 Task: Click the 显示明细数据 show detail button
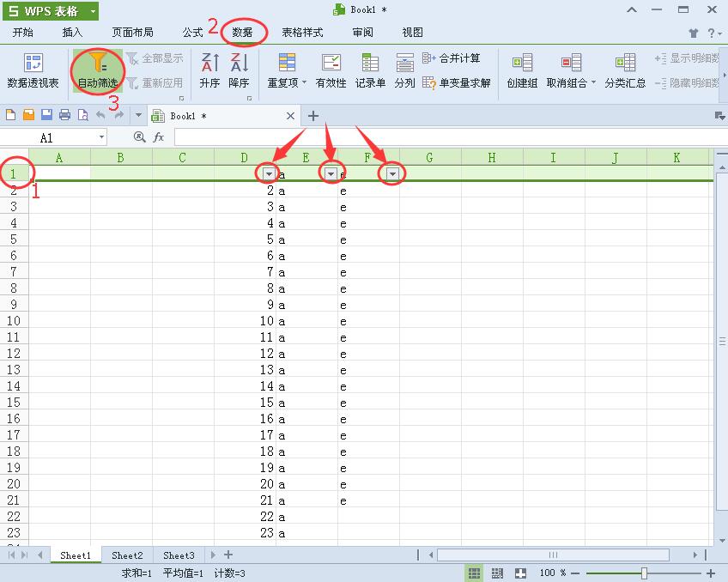coord(687,58)
